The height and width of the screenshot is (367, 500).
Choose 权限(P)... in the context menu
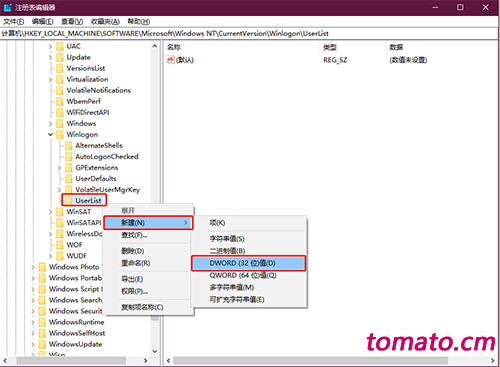coord(148,291)
